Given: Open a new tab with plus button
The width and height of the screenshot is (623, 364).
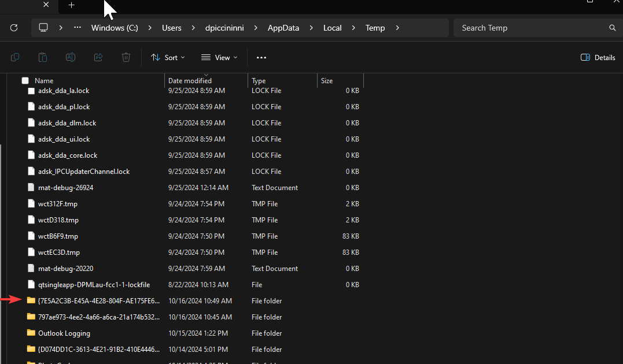Looking at the screenshot, I should pos(72,5).
